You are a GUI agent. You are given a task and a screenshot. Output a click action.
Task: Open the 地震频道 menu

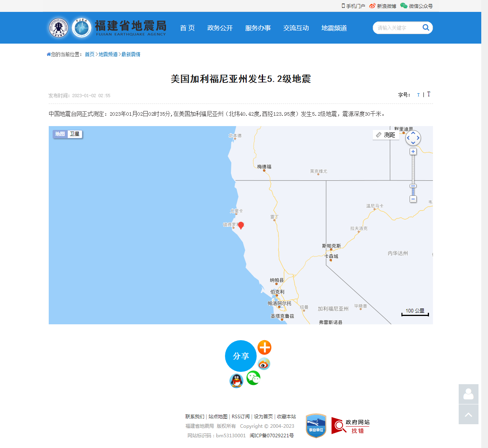click(x=334, y=28)
